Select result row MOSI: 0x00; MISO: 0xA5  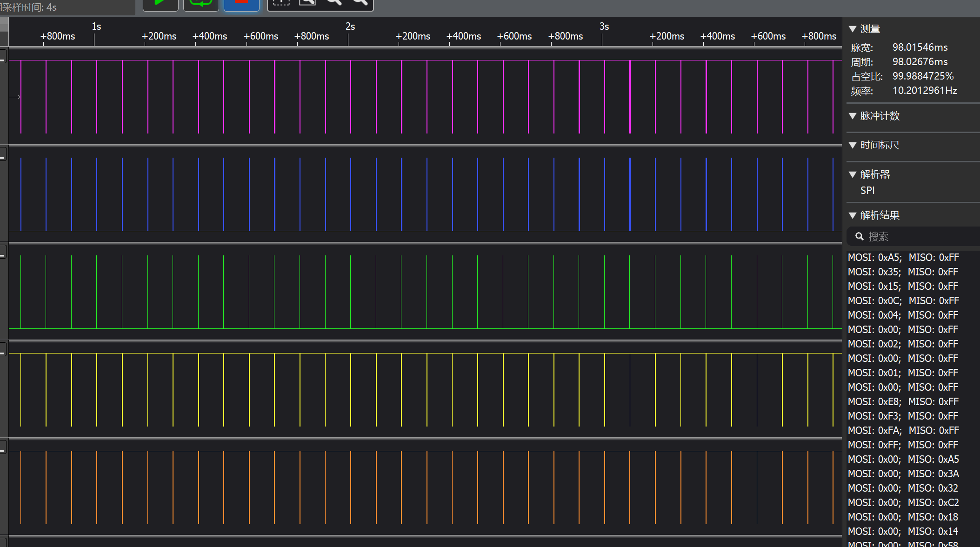903,460
